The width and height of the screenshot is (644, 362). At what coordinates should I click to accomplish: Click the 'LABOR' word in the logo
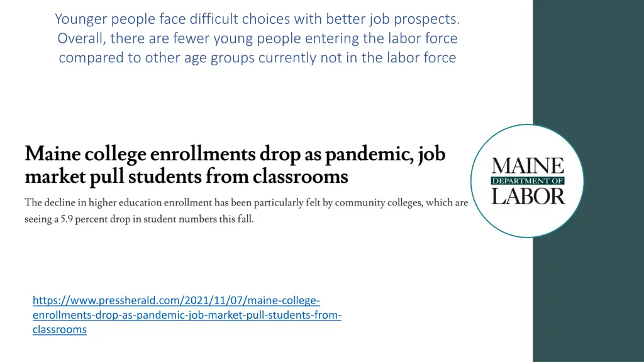tap(528, 196)
